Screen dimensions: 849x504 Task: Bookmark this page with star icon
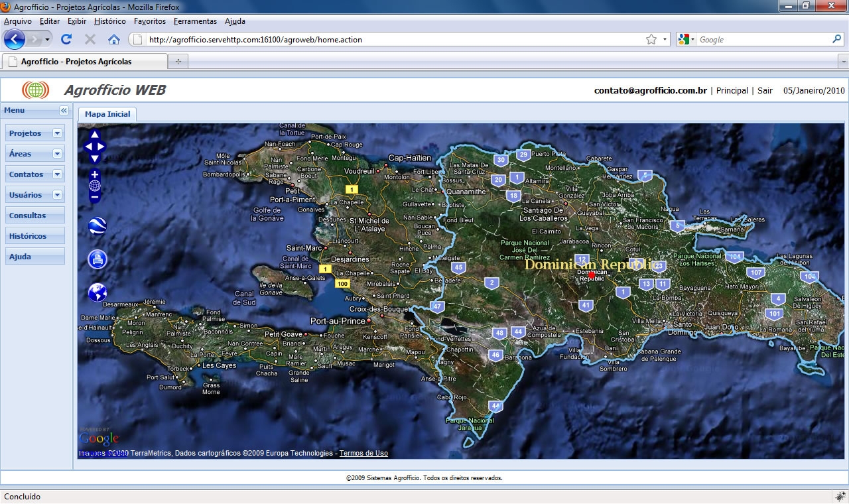[651, 39]
